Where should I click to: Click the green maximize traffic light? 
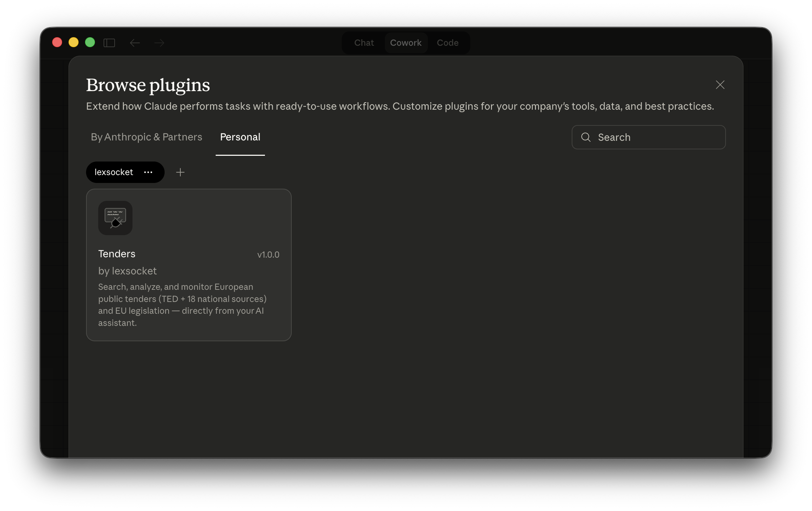pyautogui.click(x=90, y=43)
